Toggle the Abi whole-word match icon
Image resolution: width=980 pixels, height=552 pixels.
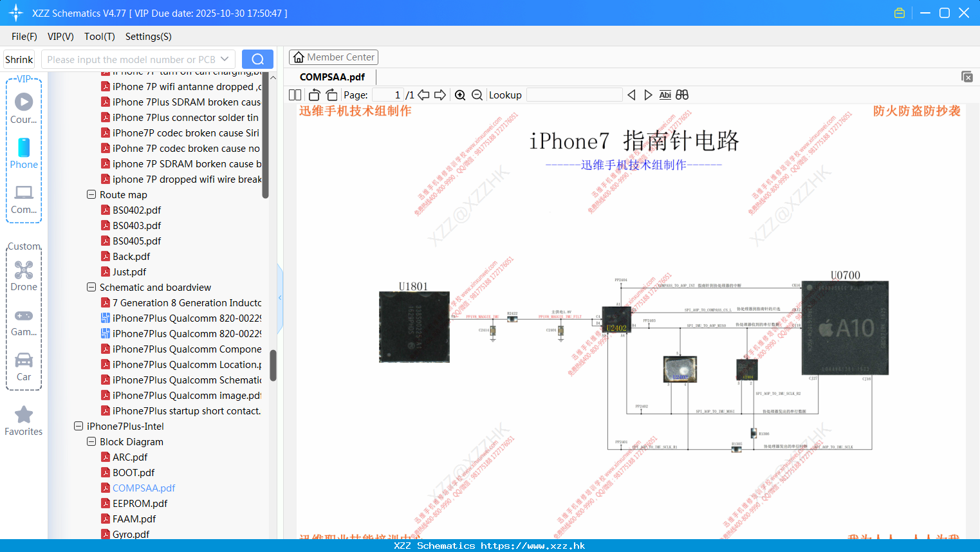[665, 95]
